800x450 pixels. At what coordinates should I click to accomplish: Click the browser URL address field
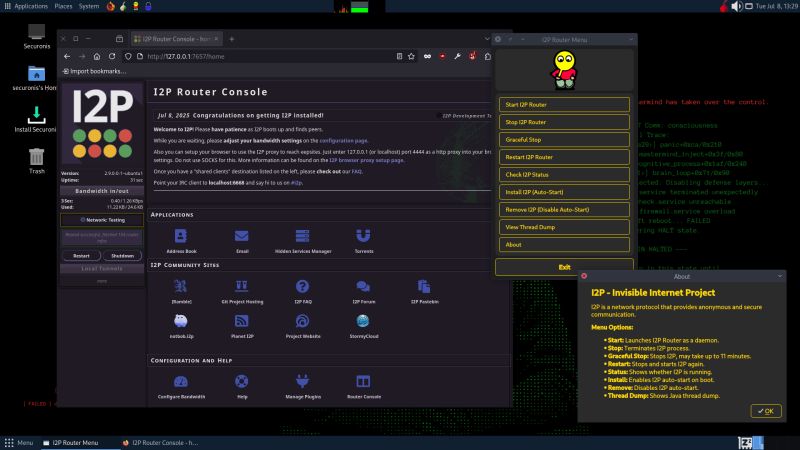[265, 57]
